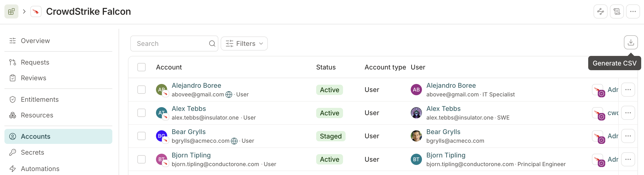Screen dimensions: 644x175
Task: Click the Active status badge for Bjorn Tipling
Action: coord(329,160)
